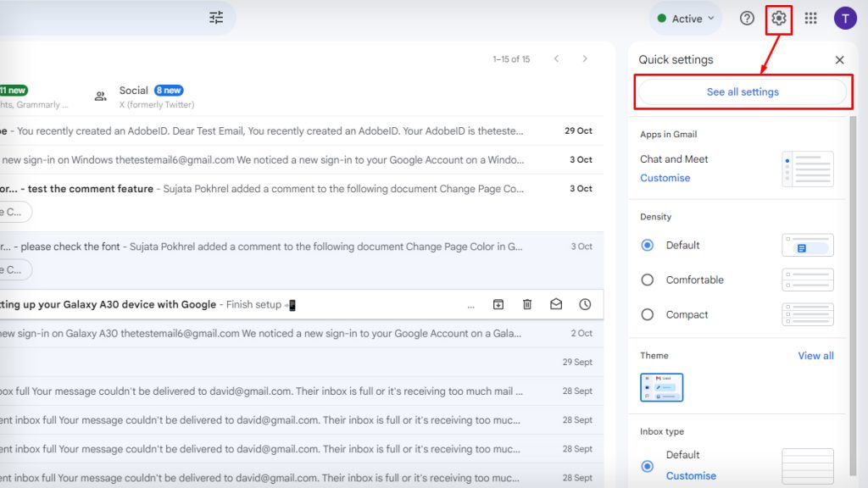Archive the Galaxy A30 setup email
Viewport: 868px width, 488px height.
click(498, 304)
